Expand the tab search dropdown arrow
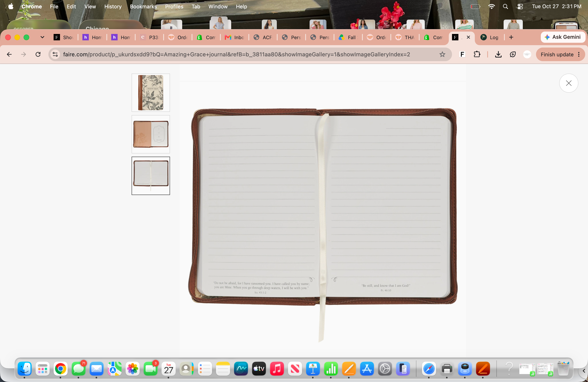The width and height of the screenshot is (588, 382). pyautogui.click(x=42, y=37)
